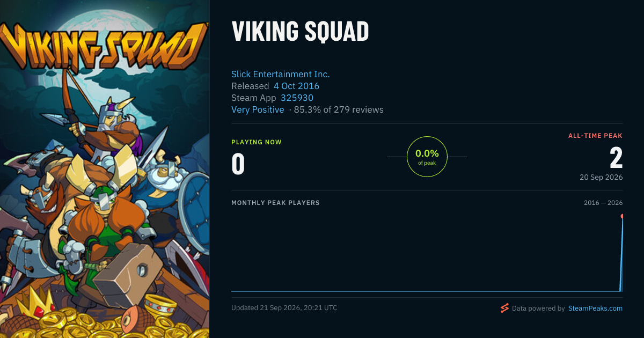Click the SteamPeaks logo icon
The height and width of the screenshot is (338, 644).
(504, 308)
